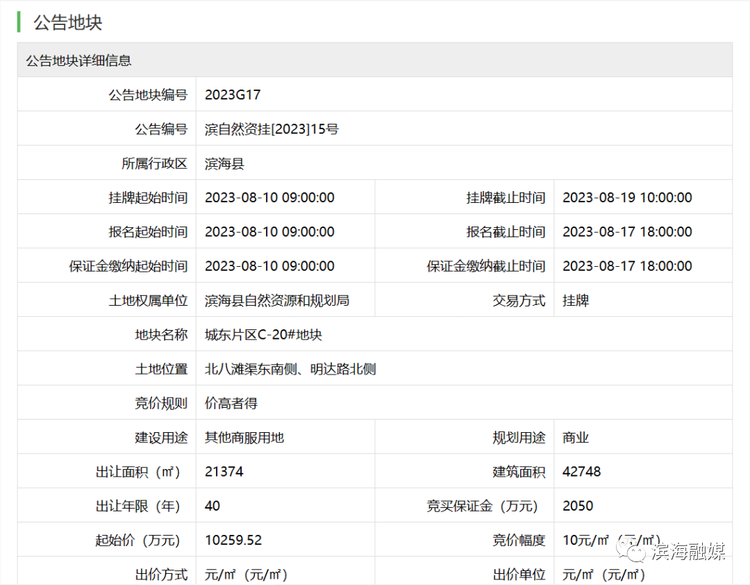Click the starting price value 10259.52
The width and height of the screenshot is (750, 585).
coord(233,540)
